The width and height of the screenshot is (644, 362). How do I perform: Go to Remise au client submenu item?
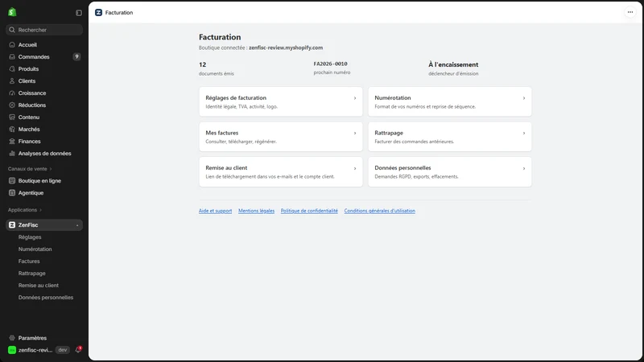38,286
